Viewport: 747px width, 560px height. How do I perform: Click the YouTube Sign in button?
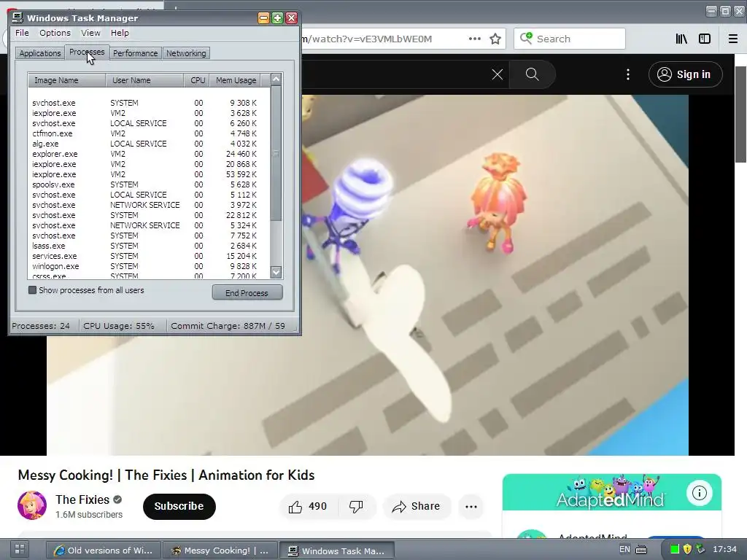coord(685,74)
